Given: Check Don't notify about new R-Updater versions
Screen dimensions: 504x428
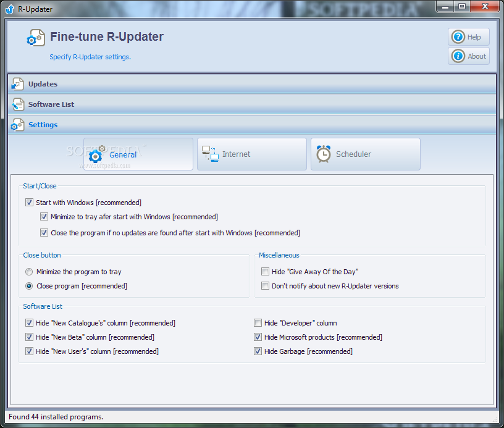Looking at the screenshot, I should pyautogui.click(x=265, y=286).
